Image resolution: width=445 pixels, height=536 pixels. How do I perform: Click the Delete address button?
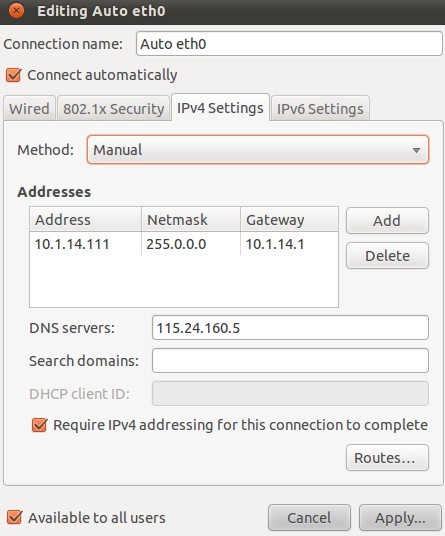pos(387,256)
